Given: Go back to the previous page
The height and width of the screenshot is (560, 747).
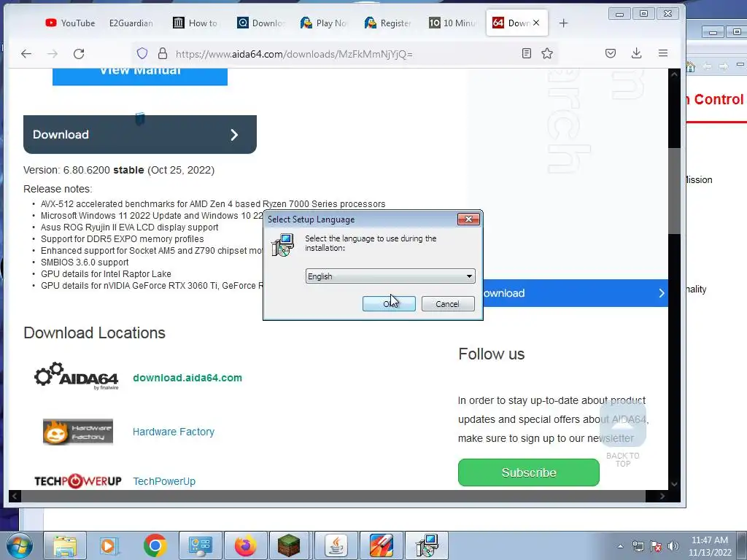Looking at the screenshot, I should pos(26,54).
